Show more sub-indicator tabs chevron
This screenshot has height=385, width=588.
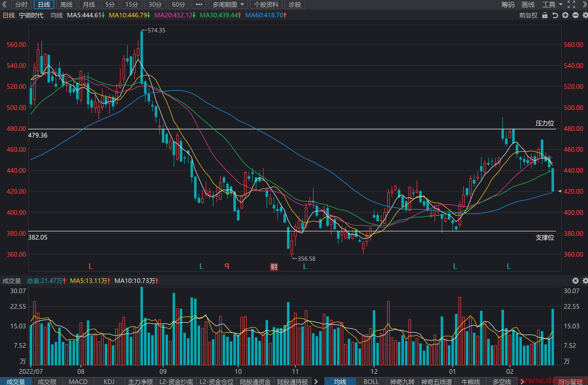316,382
